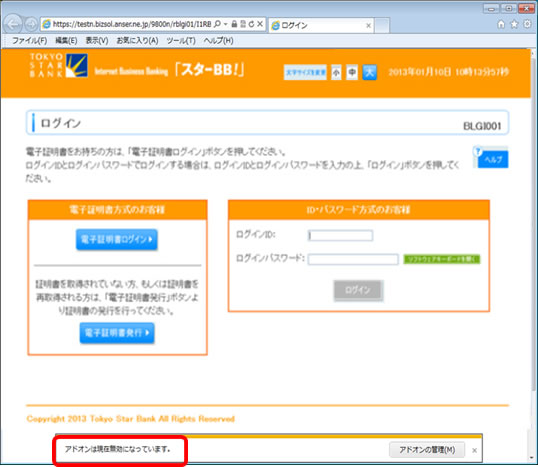
Task: Open the browser Home icon
Action: [x=501, y=24]
